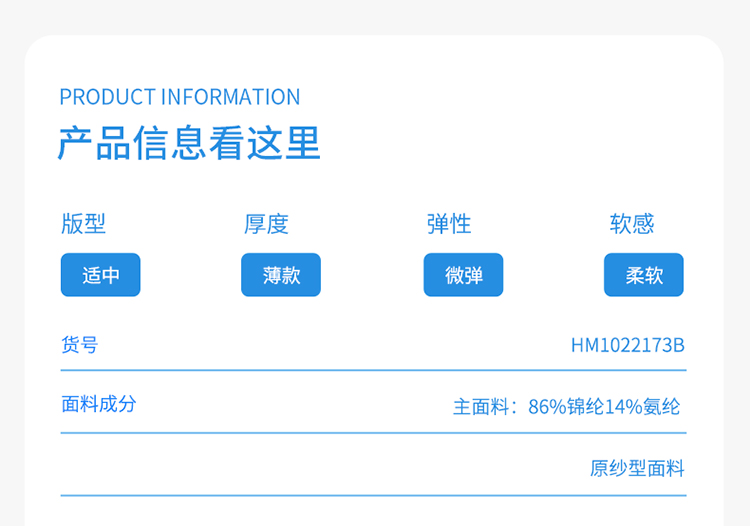Click the 86% percentage in composition
This screenshot has height=526, width=750.
[547, 407]
